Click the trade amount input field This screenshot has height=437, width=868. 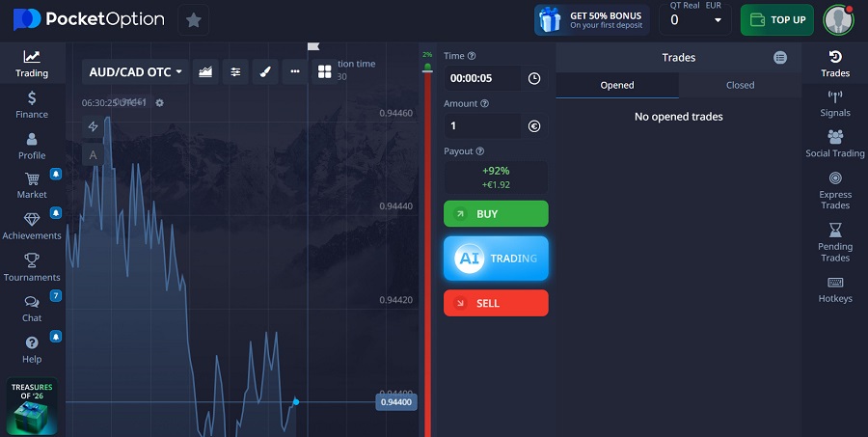tap(482, 125)
